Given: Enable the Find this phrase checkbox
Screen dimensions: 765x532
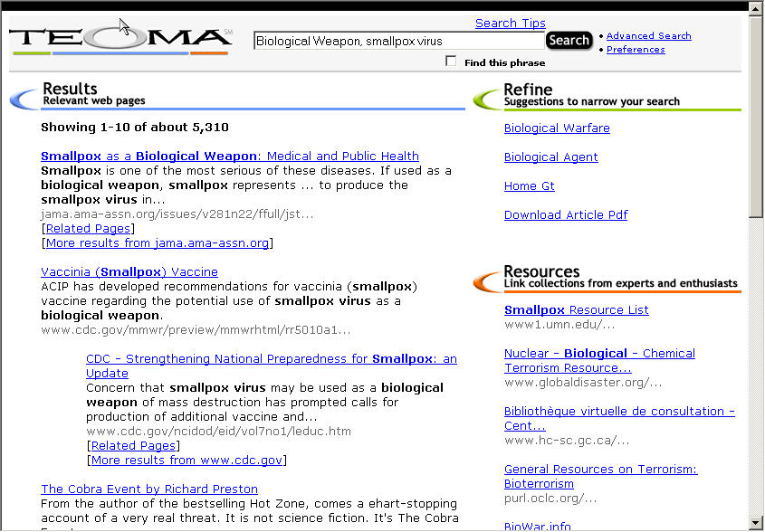Looking at the screenshot, I should coord(451,62).
